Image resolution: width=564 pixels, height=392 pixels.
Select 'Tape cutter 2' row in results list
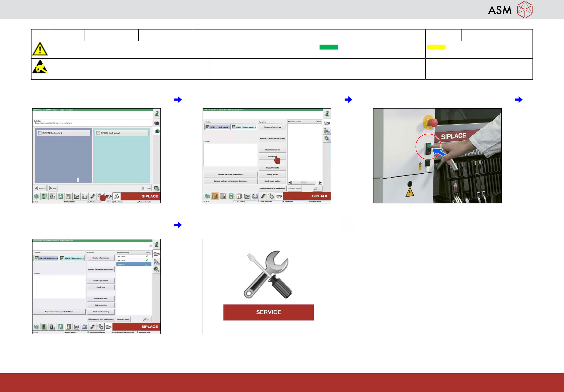(x=134, y=256)
